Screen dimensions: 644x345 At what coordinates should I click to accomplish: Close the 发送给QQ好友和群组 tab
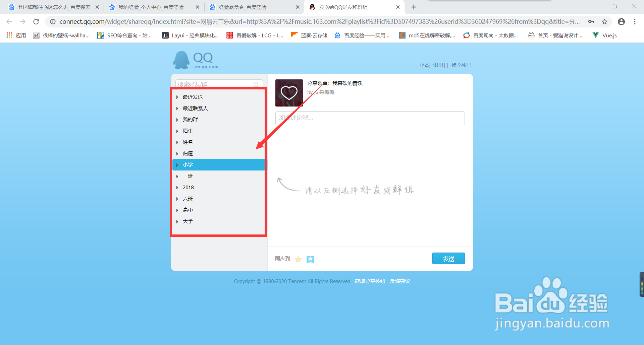pos(398,7)
